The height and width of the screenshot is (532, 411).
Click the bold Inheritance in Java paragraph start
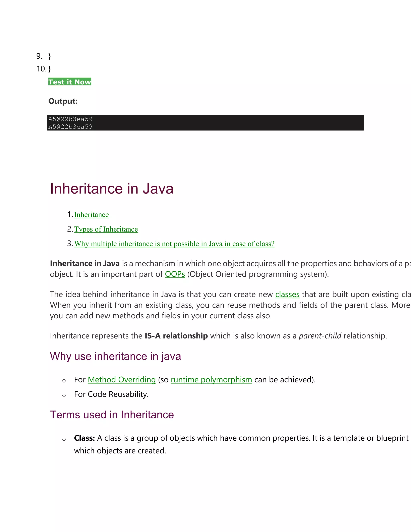click(x=85, y=264)
